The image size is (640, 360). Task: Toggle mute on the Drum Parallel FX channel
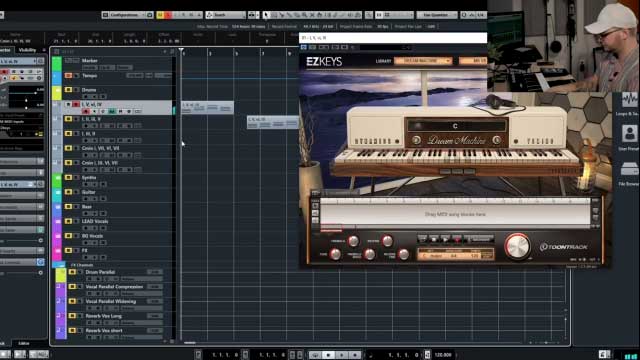72,272
